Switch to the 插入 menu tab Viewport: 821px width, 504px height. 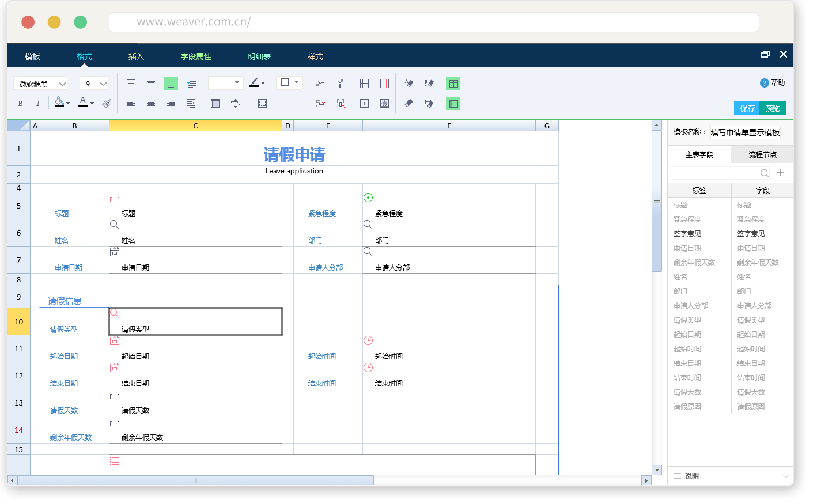pos(136,56)
